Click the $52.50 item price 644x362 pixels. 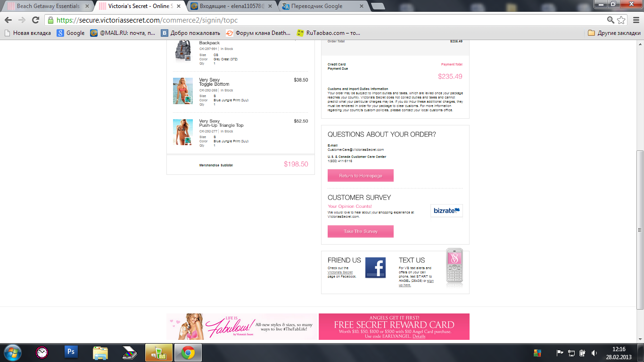(301, 121)
